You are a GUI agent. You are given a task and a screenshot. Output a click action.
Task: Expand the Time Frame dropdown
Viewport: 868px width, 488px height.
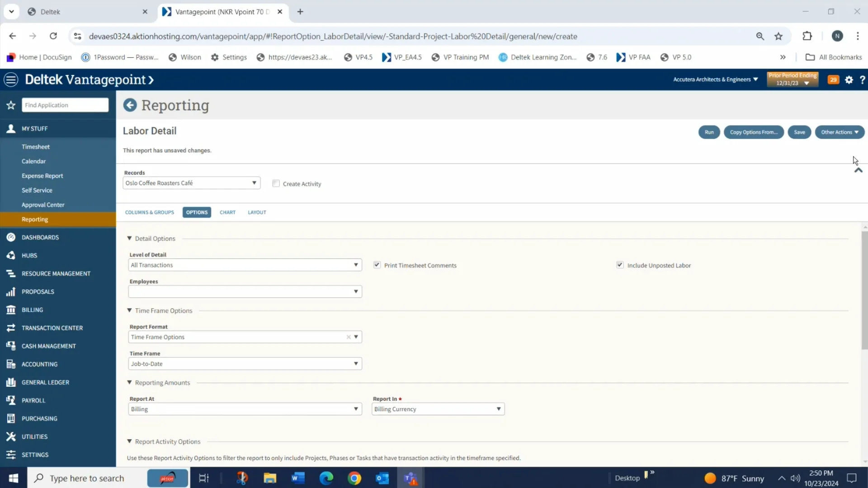(x=245, y=364)
